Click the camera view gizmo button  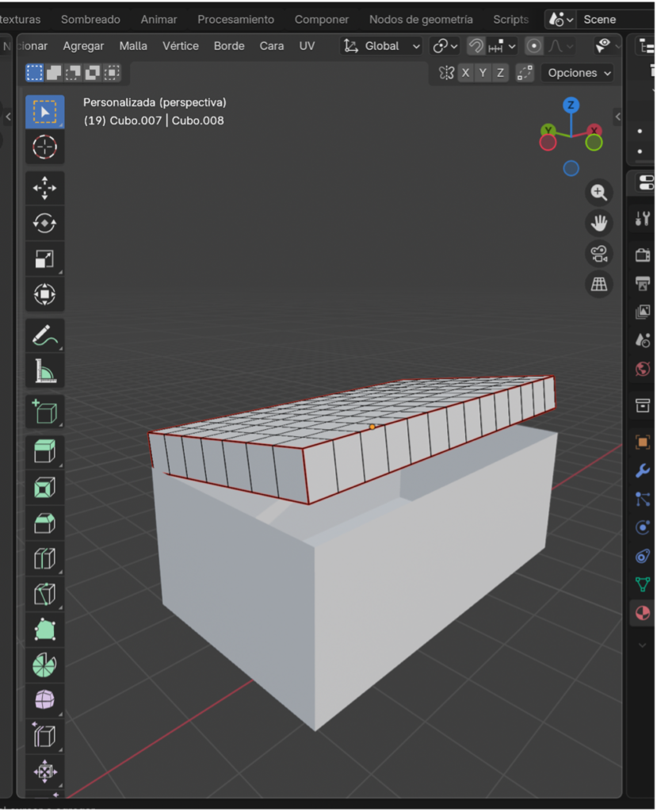pyautogui.click(x=599, y=255)
